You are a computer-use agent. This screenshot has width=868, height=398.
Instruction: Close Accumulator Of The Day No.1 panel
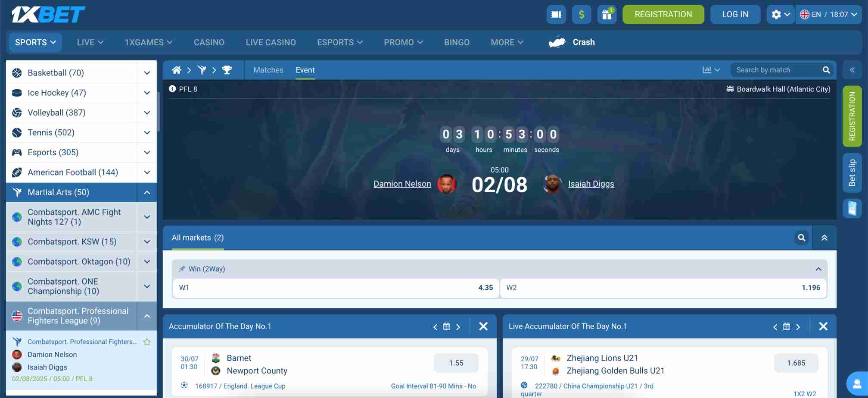(483, 326)
